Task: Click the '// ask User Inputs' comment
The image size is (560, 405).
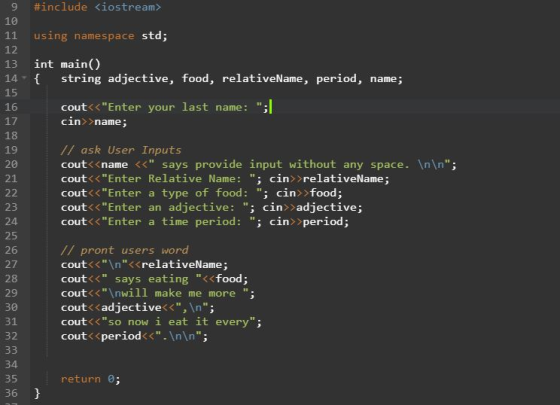Action: (x=121, y=150)
